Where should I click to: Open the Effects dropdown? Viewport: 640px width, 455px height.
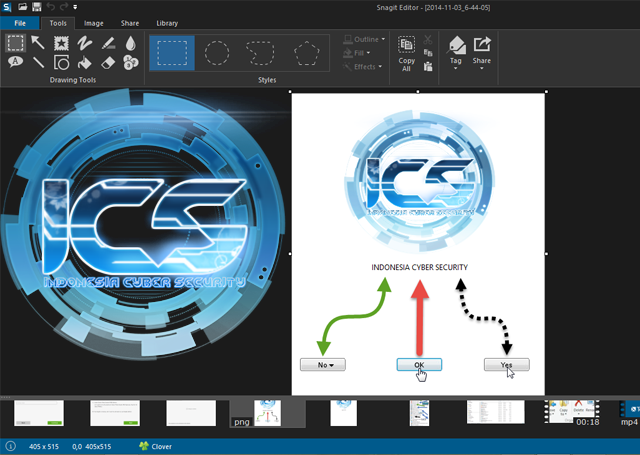point(362,67)
